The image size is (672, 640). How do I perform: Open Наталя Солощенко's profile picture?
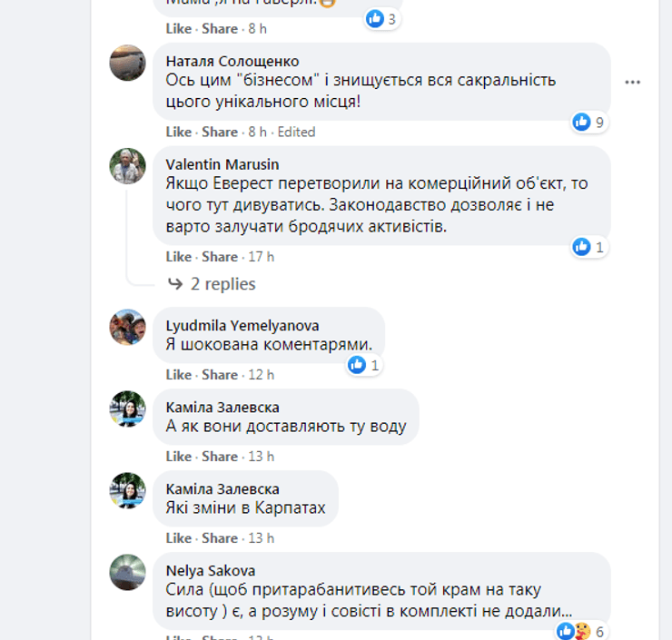[127, 63]
